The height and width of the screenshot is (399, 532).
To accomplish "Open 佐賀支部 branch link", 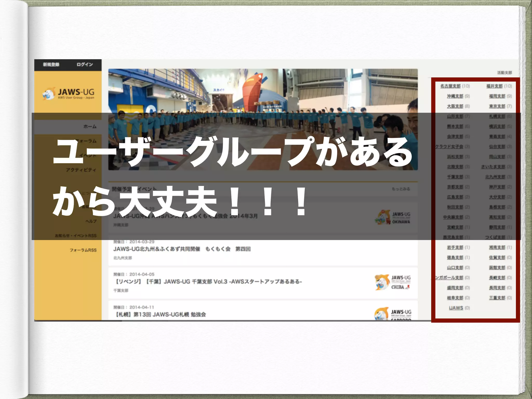I will click(497, 258).
